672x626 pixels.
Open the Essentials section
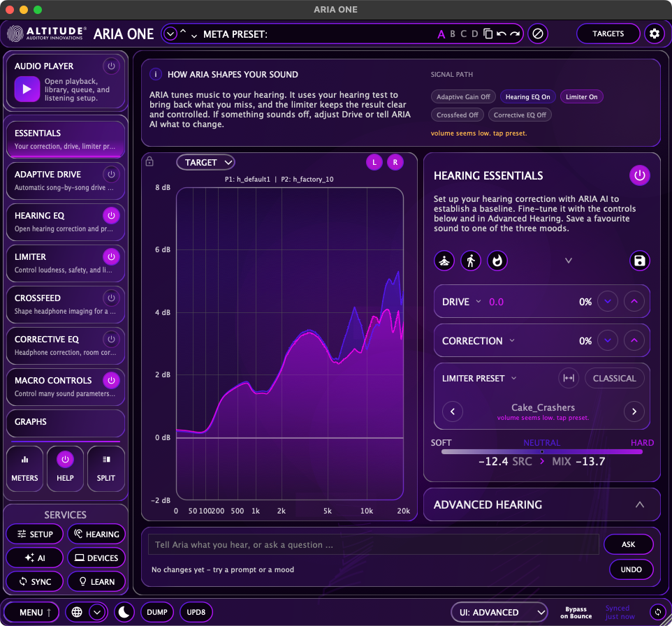pos(65,139)
